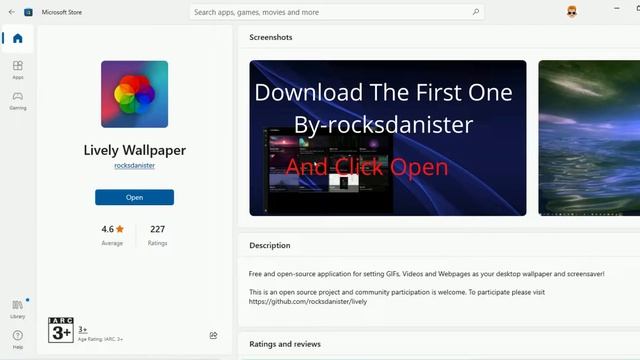Open the Lively Wallpaper app
The image size is (640, 360).
pos(134,198)
